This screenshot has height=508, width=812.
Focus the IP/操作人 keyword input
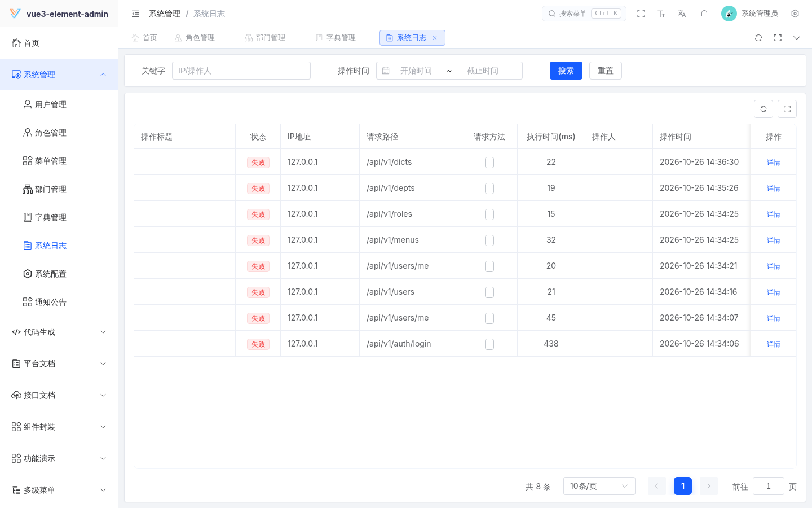[241, 71]
